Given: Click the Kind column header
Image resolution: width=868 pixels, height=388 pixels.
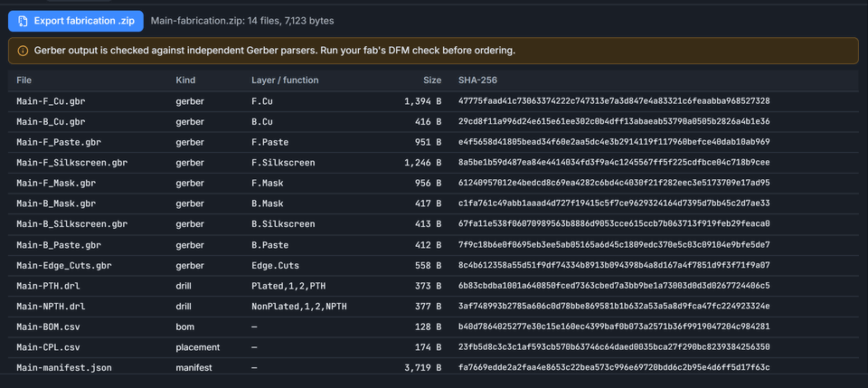Looking at the screenshot, I should [185, 80].
